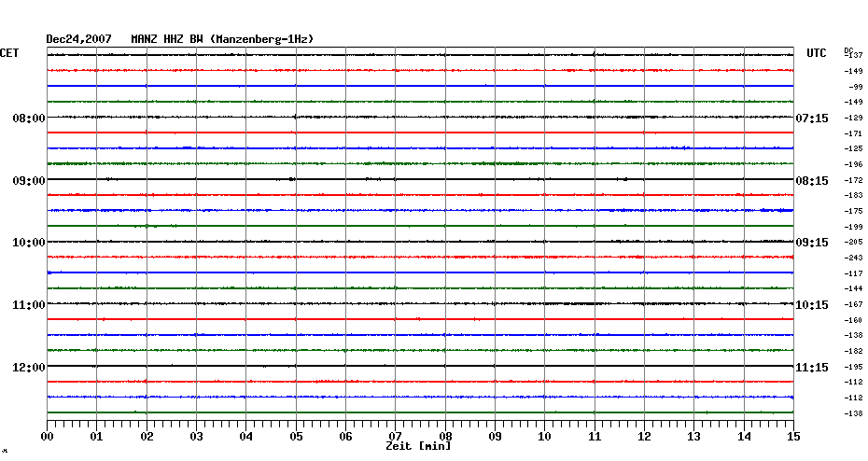
Task: Click the DC offset value -99
Action: coord(855,87)
